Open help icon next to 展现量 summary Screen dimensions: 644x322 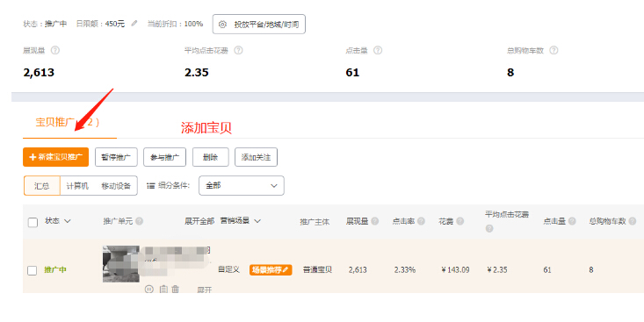click(55, 50)
